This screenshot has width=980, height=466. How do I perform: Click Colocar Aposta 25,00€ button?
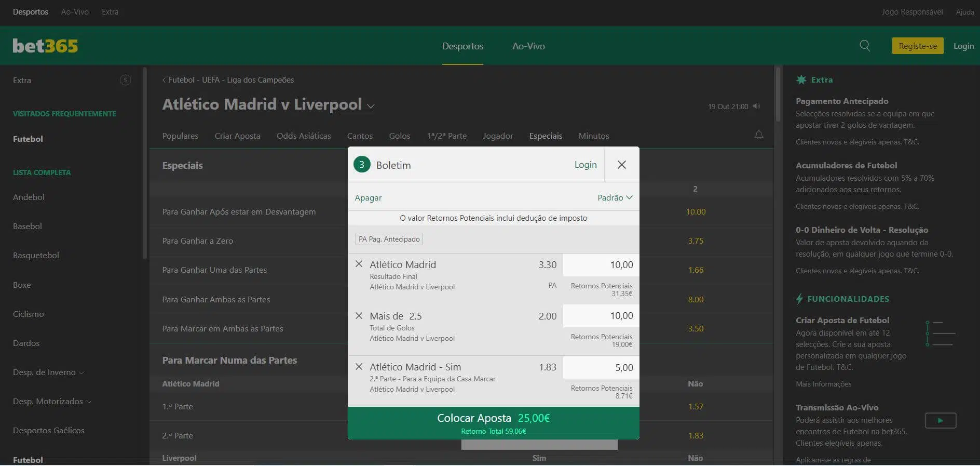(493, 423)
